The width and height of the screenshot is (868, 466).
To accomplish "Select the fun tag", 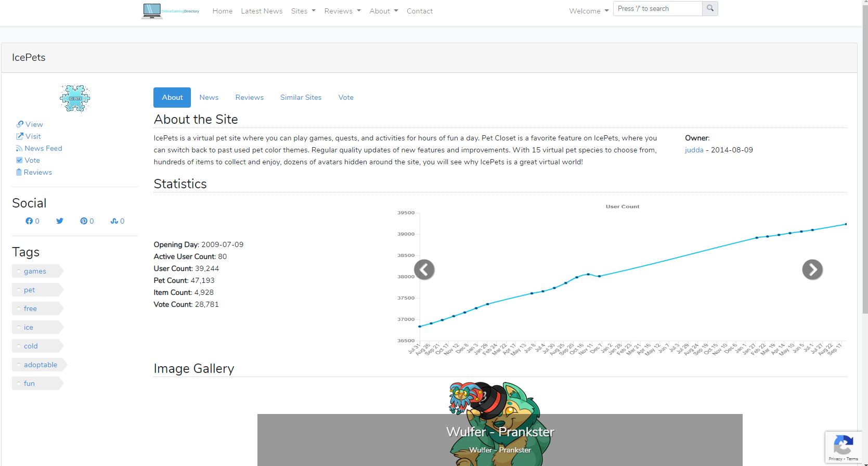I will [x=37, y=383].
